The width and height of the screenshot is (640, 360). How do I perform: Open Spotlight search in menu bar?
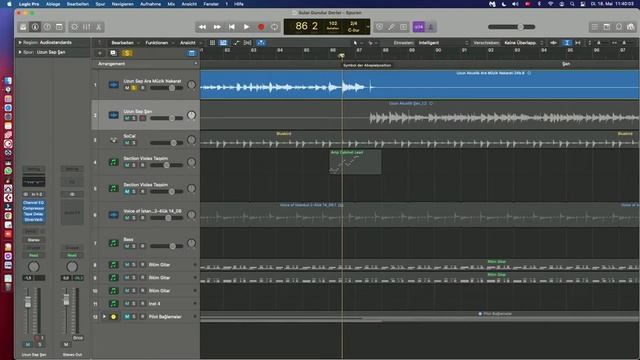pyautogui.click(x=572, y=4)
